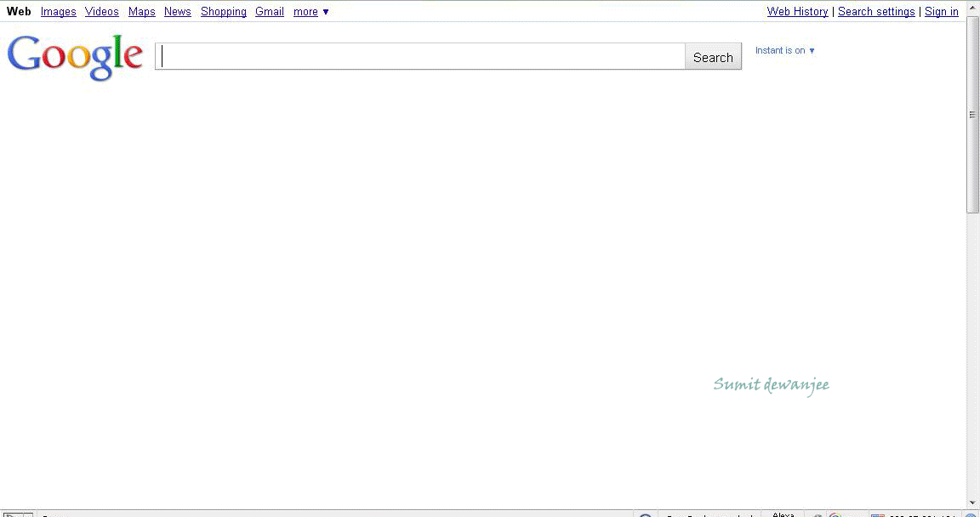The height and width of the screenshot is (517, 980).
Task: Click inside the Google search box
Action: [x=421, y=57]
